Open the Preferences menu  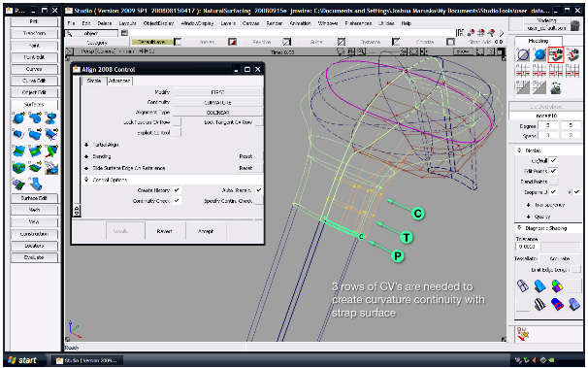[x=358, y=23]
